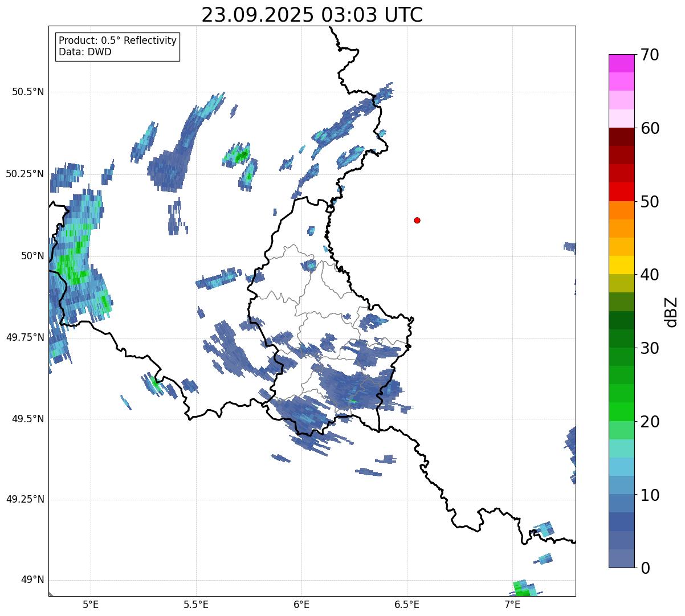Click the latitude label 49°N
Image resolution: width=685 pixels, height=616 pixels.
coord(32,580)
